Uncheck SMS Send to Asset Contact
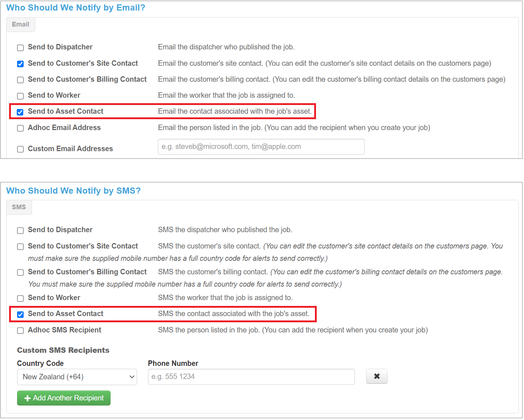This screenshot has width=524, height=420. [x=20, y=314]
